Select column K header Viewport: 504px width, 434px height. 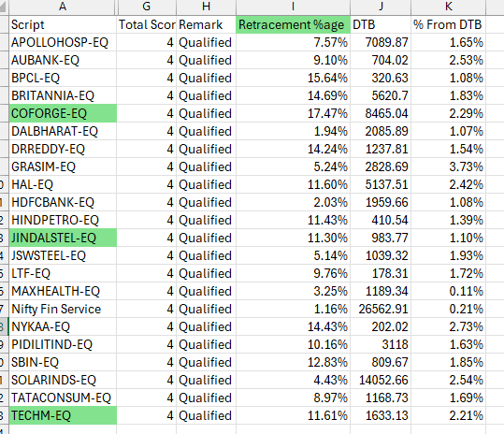[x=449, y=7]
